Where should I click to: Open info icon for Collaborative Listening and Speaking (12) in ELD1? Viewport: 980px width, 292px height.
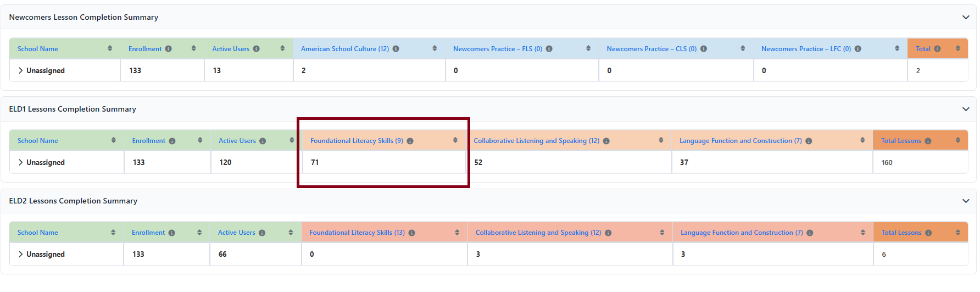(606, 141)
